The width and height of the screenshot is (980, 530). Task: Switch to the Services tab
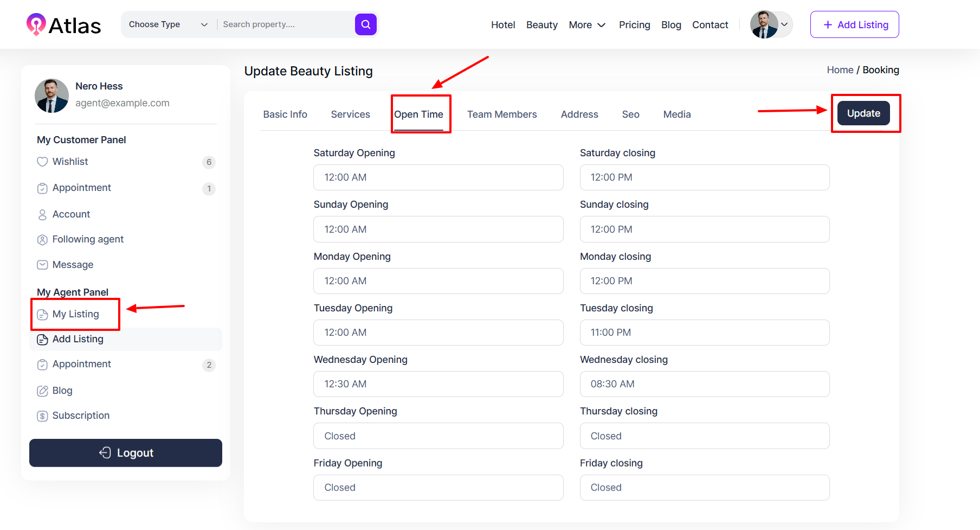pos(350,114)
